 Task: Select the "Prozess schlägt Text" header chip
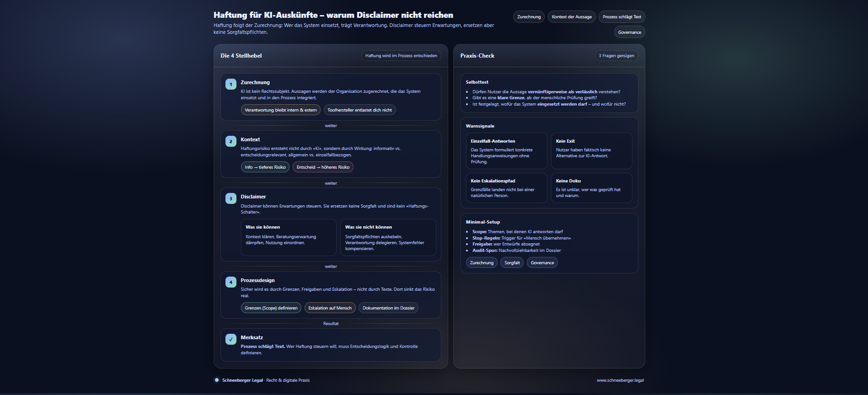pyautogui.click(x=622, y=17)
